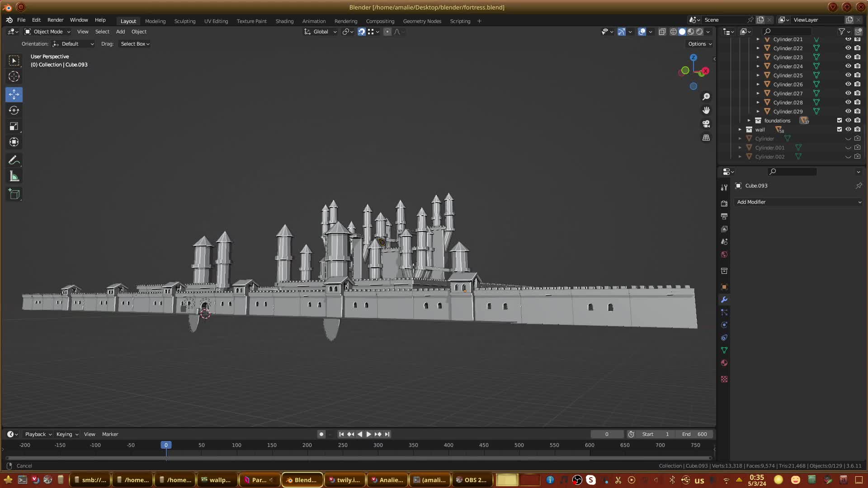This screenshot has width=868, height=488.
Task: Uncheck the foundations collection checkbox
Action: (840, 120)
